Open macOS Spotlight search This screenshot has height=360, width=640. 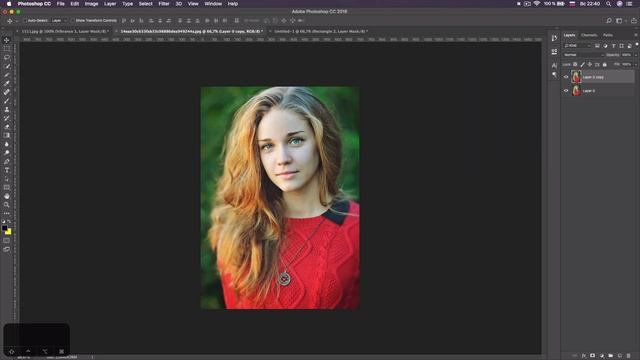point(608,4)
